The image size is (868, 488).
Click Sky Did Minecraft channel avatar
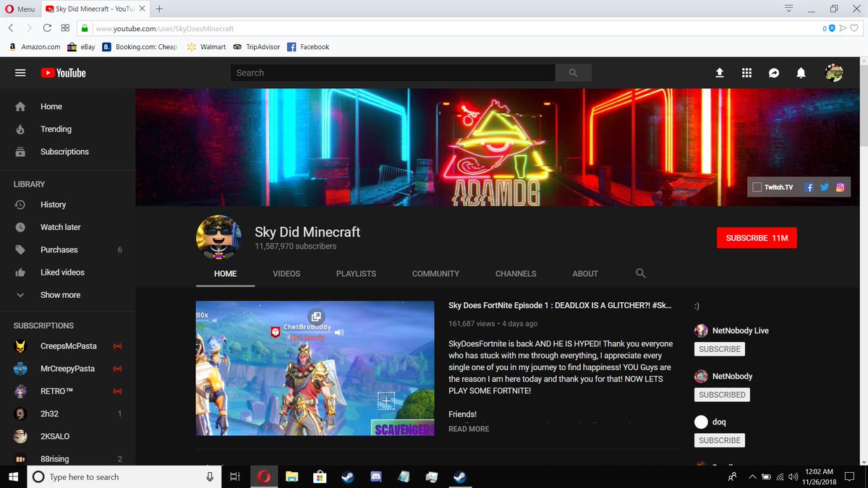pyautogui.click(x=219, y=238)
